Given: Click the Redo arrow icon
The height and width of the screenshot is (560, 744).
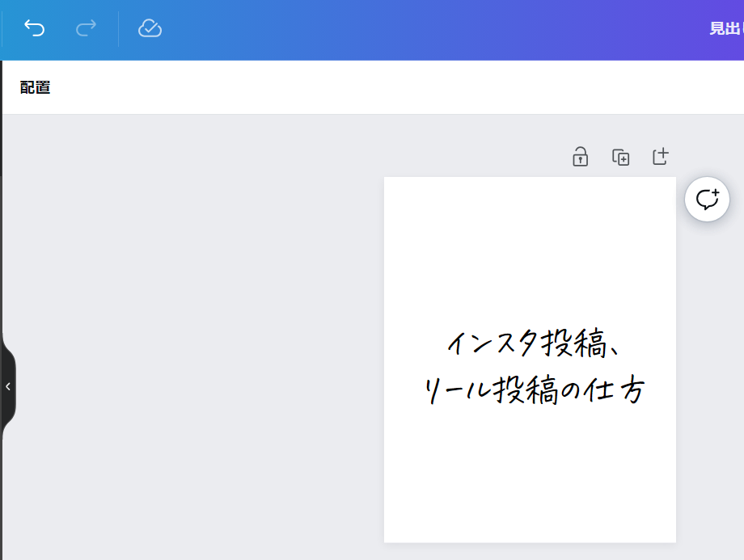Looking at the screenshot, I should click(x=86, y=29).
